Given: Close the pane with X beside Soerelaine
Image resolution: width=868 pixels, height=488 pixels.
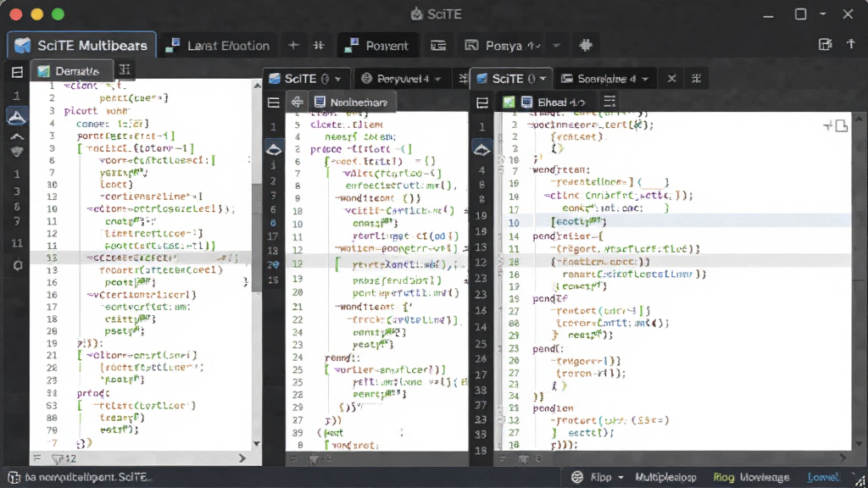Looking at the screenshot, I should pyautogui.click(x=671, y=79).
